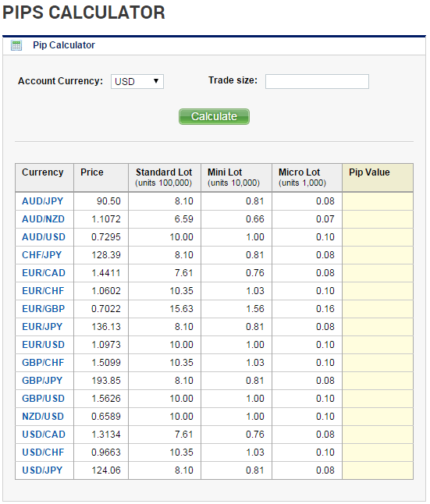Select the EUR/JPY price 136.13
The image size is (430, 504).
[x=106, y=327]
